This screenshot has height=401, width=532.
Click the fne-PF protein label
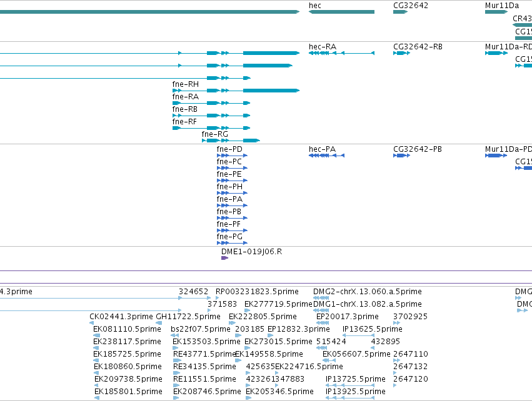(x=228, y=224)
